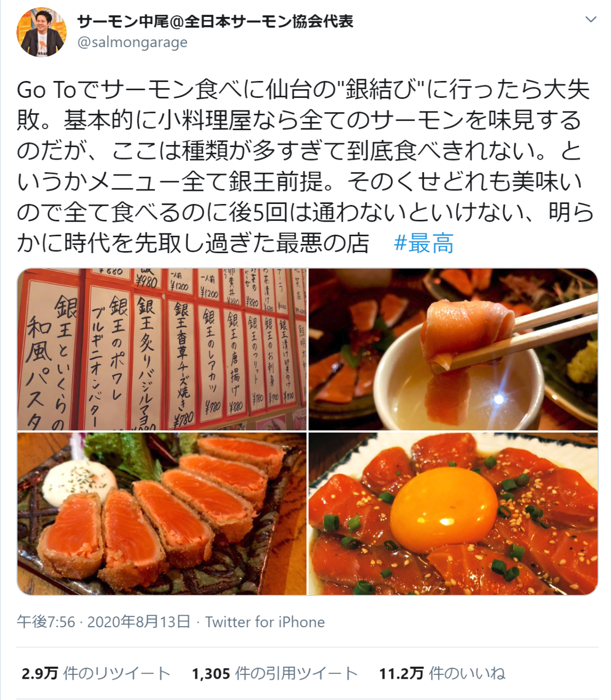Click the tweet's opening line mentioning Go To

click(x=304, y=90)
